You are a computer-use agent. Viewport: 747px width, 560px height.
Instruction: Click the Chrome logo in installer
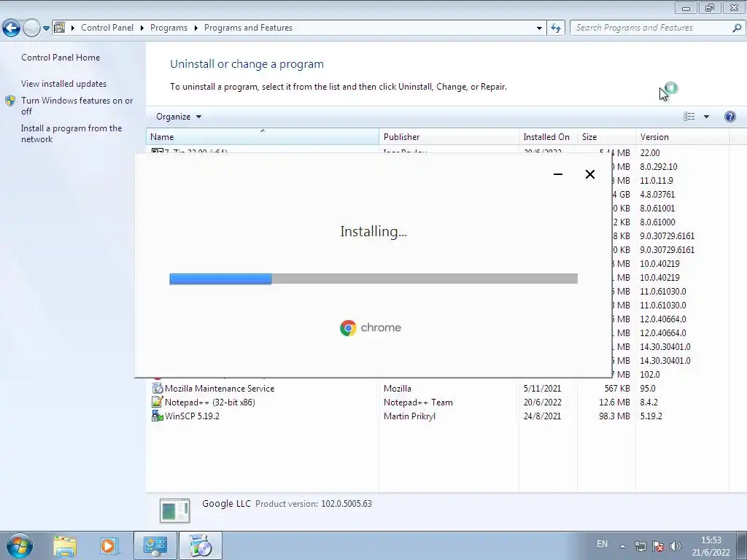(x=348, y=327)
